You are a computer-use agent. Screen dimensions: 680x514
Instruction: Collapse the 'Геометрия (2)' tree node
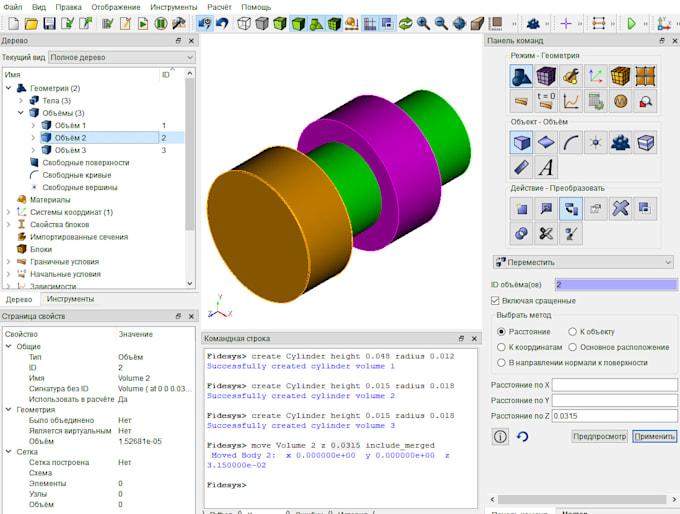coord(9,88)
